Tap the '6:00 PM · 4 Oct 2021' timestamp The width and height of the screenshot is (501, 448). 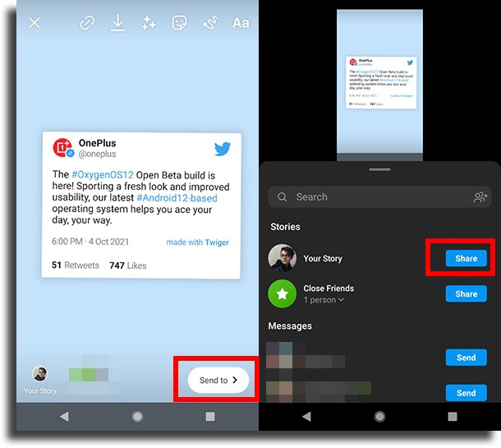(x=90, y=242)
